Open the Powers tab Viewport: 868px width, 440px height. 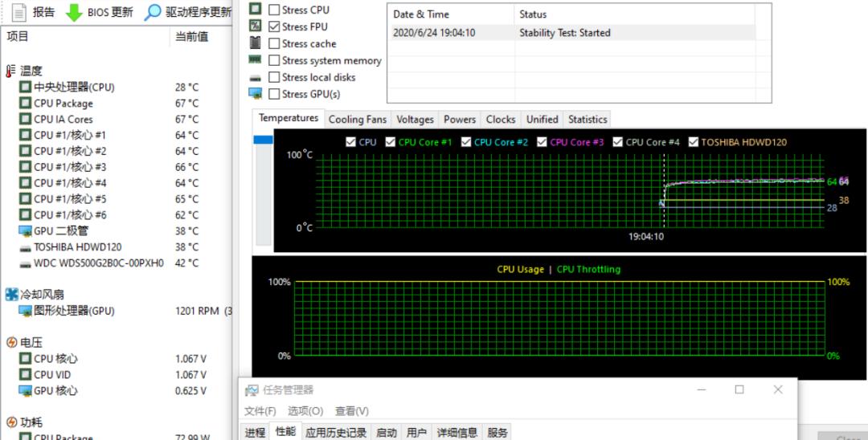click(460, 120)
